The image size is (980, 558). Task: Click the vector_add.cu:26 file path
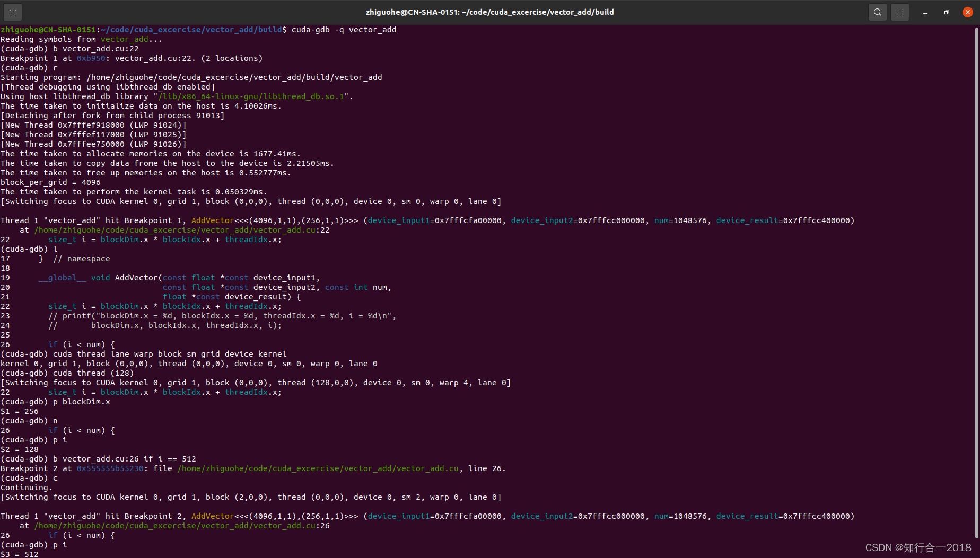(182, 526)
